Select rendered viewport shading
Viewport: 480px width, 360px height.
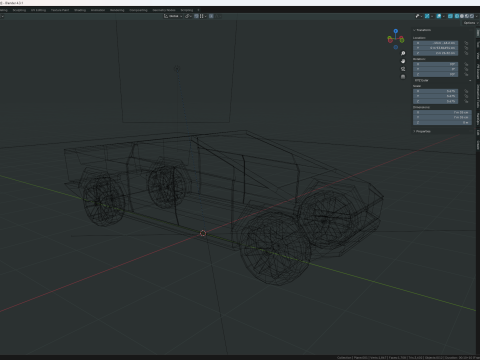(x=472, y=16)
